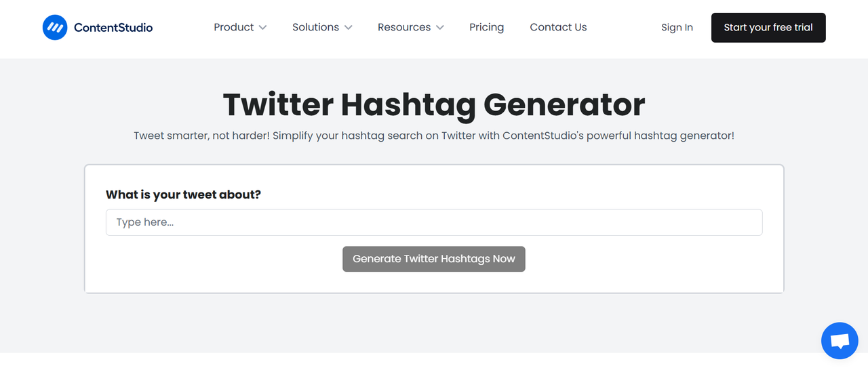Open the Solutions menu label
868x368 pixels.
(x=315, y=28)
